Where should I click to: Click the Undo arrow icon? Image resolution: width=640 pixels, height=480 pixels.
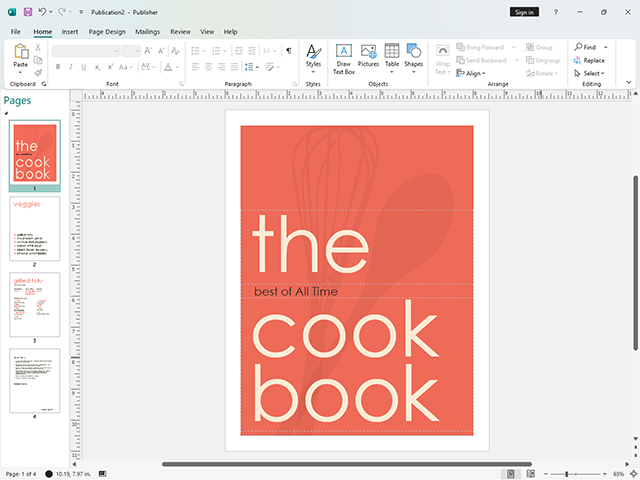tap(42, 12)
